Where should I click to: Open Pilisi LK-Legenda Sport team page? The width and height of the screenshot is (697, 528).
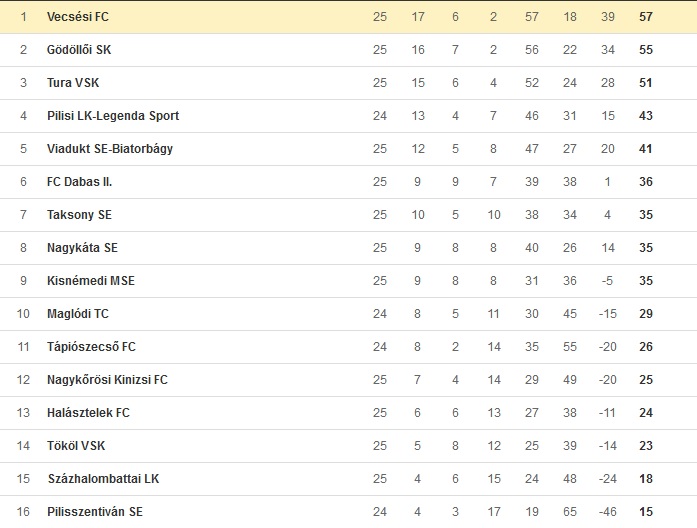[113, 116]
